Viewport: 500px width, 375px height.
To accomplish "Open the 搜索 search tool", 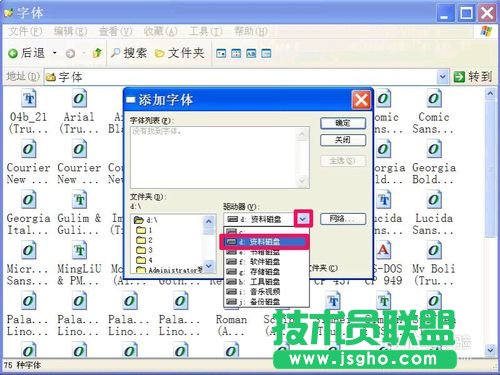I will (129, 53).
